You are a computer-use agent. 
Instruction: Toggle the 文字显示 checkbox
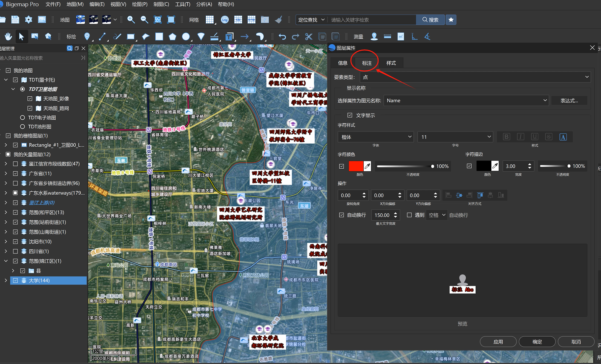pos(350,115)
